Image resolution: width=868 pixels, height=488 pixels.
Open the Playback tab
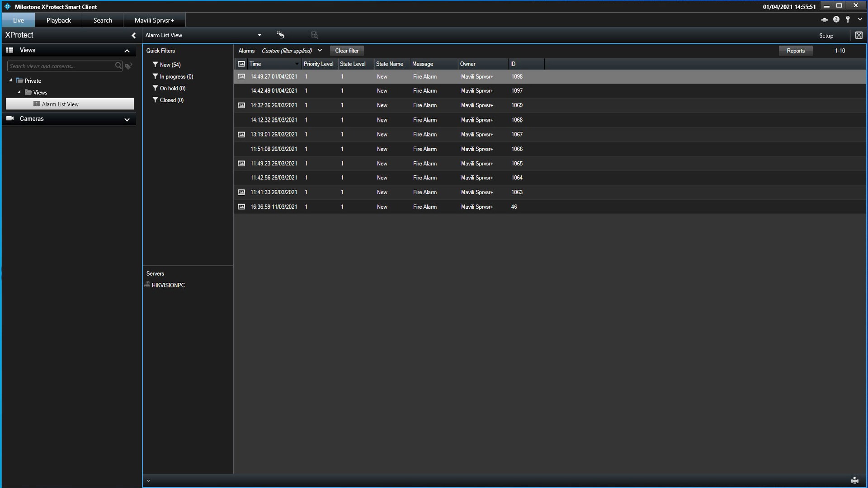pos(59,20)
